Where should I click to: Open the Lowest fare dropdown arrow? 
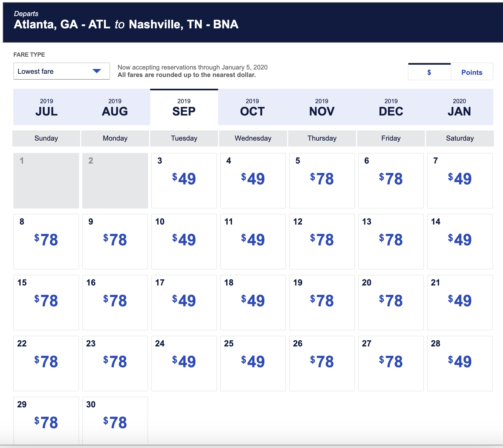pos(96,71)
